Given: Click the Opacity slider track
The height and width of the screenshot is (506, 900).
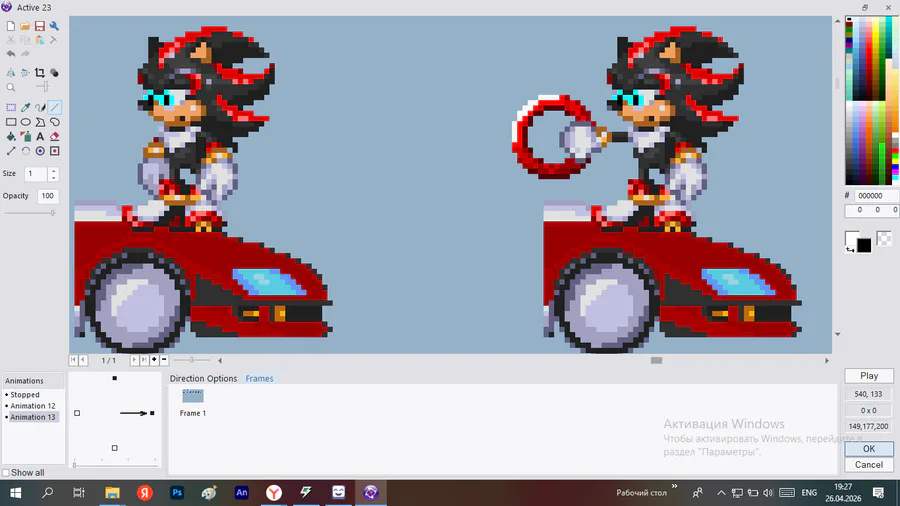Looking at the screenshot, I should click(30, 213).
